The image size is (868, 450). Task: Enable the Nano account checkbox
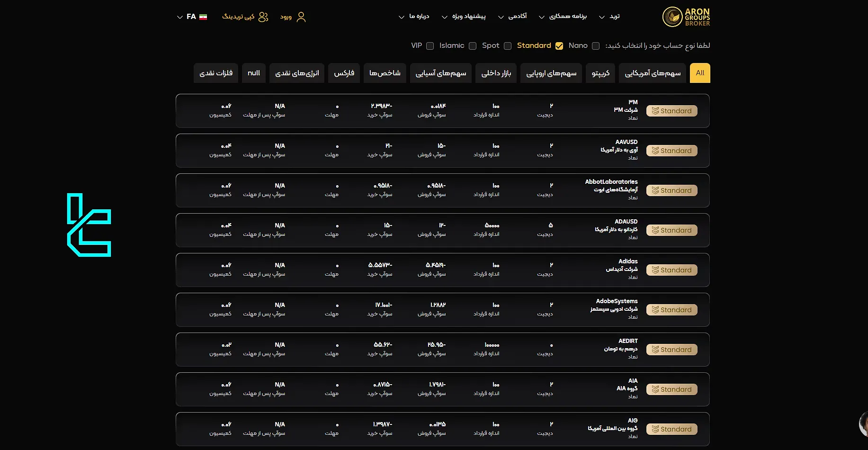[x=596, y=46]
